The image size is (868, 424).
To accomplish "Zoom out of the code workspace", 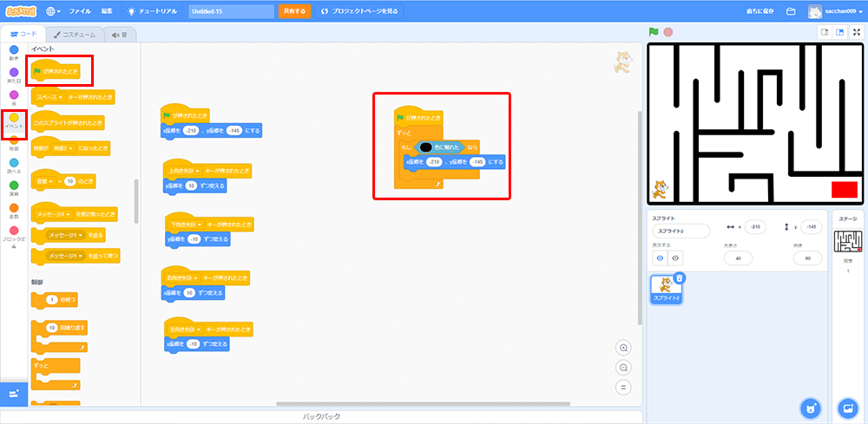I will click(623, 368).
